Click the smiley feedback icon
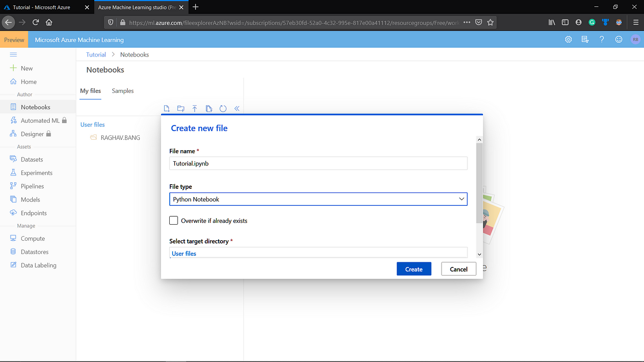The image size is (644, 362). coord(619,40)
